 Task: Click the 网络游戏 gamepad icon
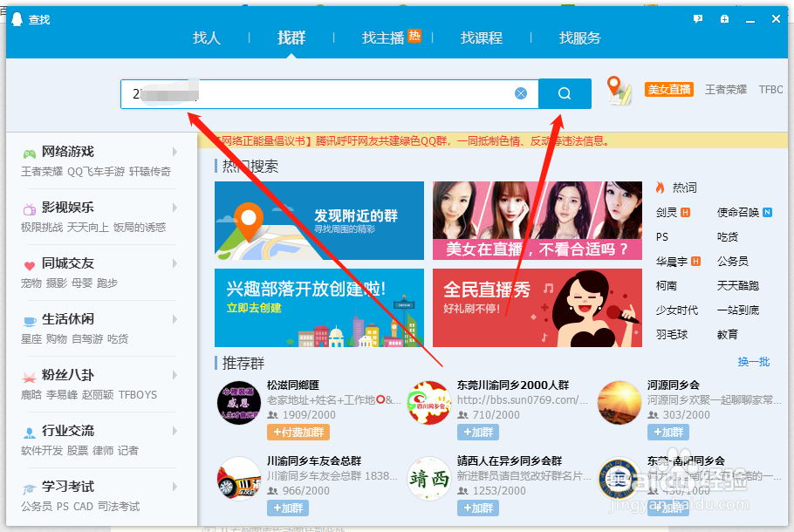(x=30, y=153)
